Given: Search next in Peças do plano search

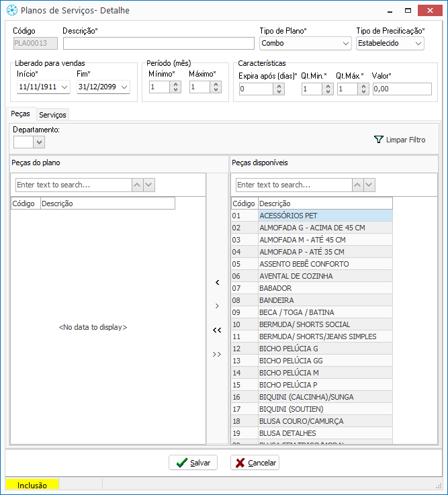Looking at the screenshot, I should click(149, 185).
